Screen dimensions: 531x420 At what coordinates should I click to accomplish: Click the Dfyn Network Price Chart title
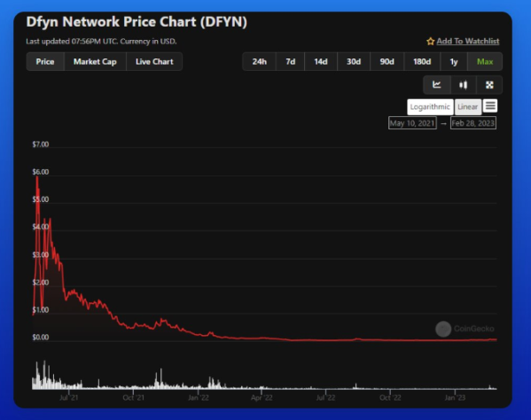tap(137, 22)
